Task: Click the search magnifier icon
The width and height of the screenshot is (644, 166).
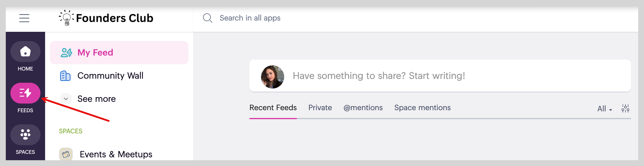Action: click(x=208, y=18)
